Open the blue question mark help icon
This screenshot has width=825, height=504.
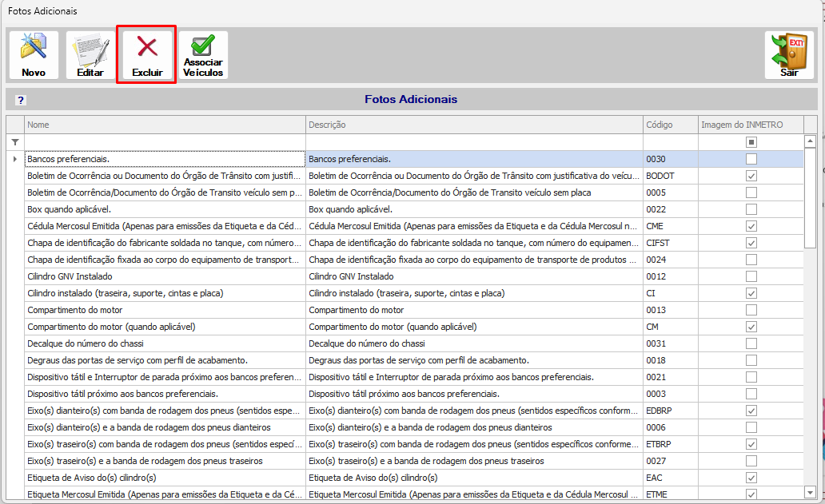click(x=21, y=100)
